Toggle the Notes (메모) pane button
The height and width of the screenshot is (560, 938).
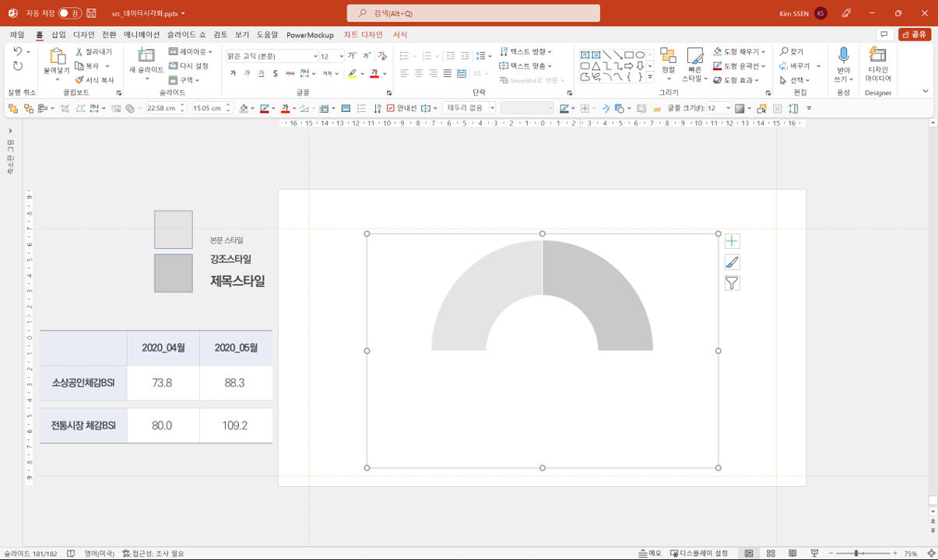pyautogui.click(x=649, y=553)
